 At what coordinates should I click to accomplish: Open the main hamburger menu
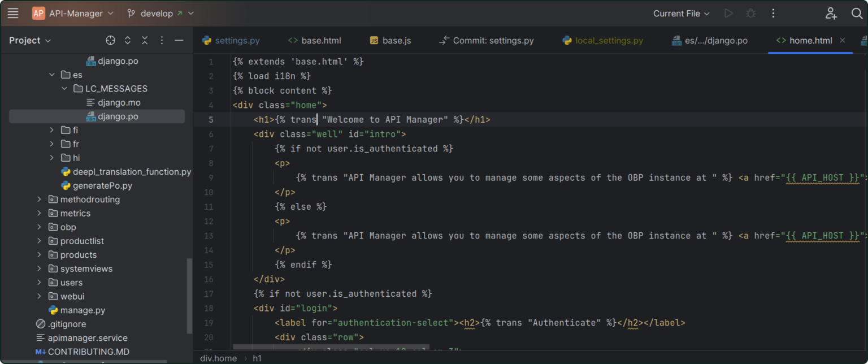13,14
